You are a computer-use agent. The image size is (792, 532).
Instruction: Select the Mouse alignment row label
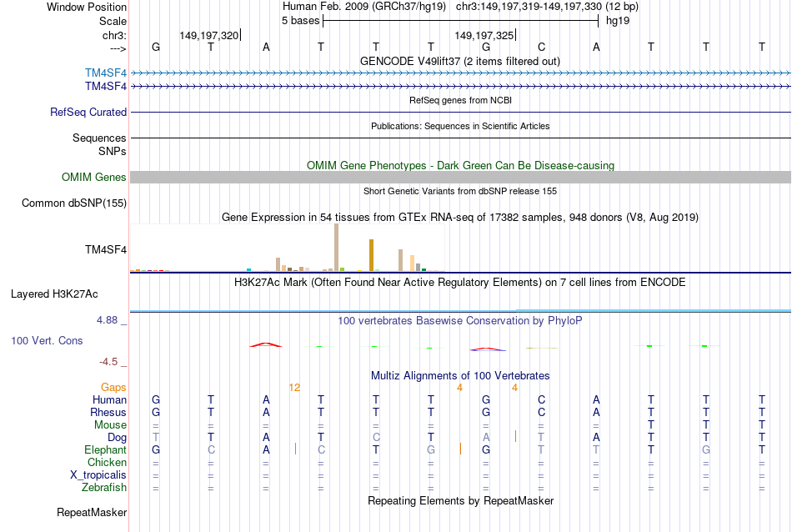pos(110,425)
